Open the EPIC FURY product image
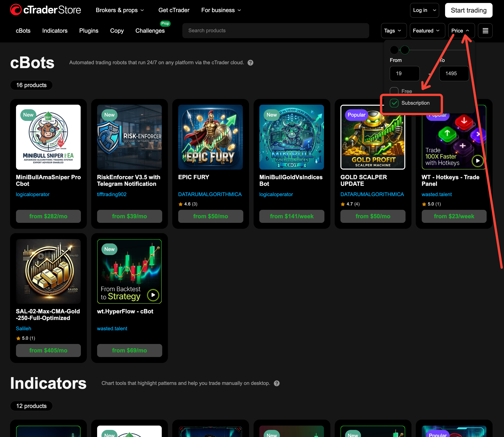 coord(211,137)
